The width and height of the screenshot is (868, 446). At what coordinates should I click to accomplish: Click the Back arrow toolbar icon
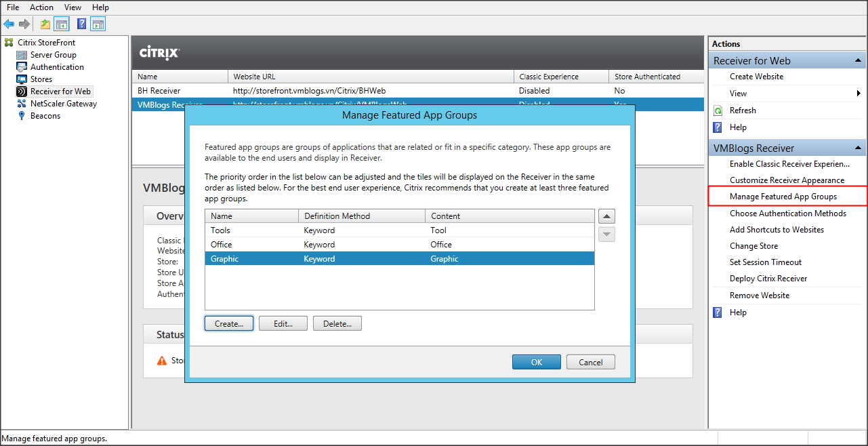9,24
